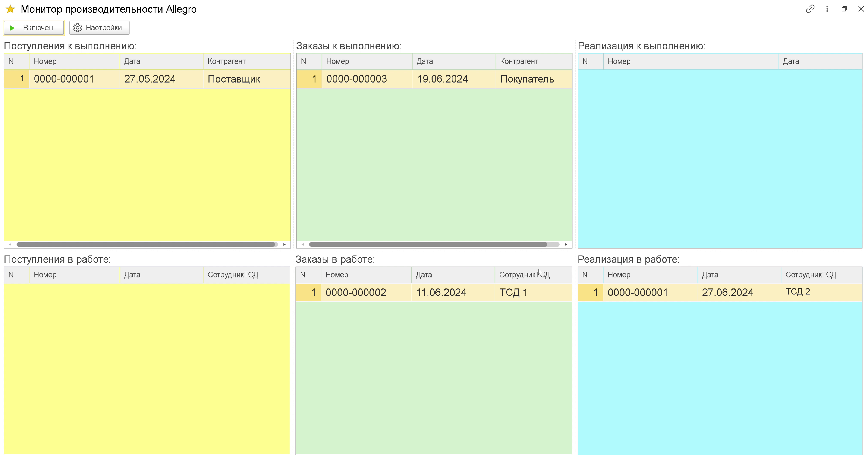Click Контрагент header in Заказы к выполнению
This screenshot has width=868, height=455.
pos(534,61)
